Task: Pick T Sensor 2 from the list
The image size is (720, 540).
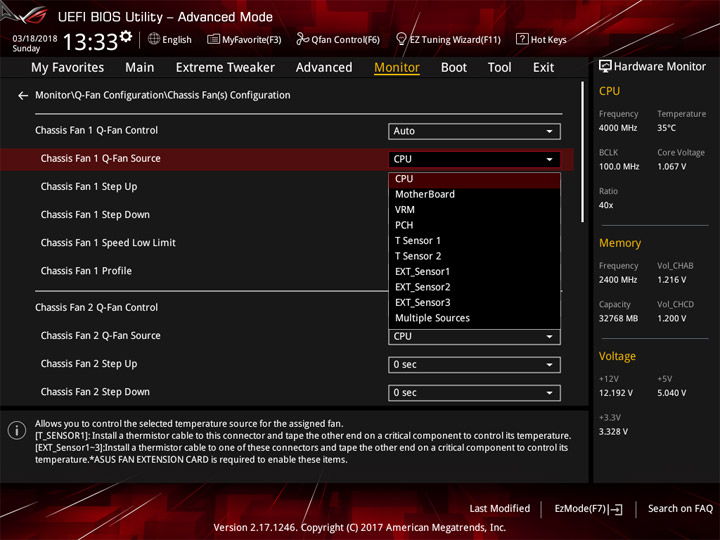Action: tap(474, 256)
